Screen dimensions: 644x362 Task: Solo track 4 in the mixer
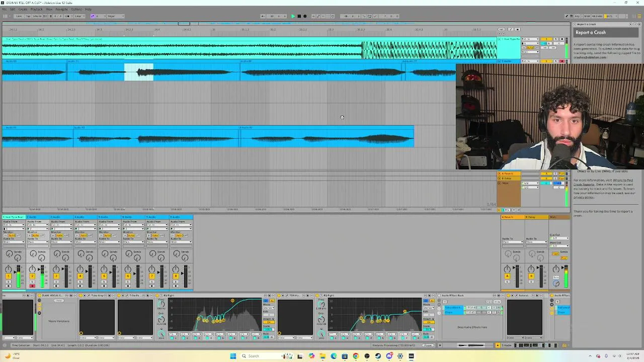(x=80, y=282)
